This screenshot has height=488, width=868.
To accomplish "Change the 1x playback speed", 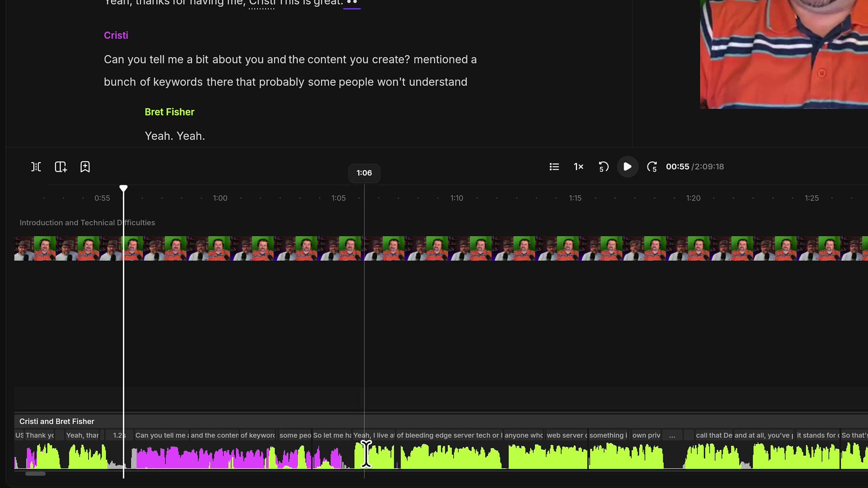I will pyautogui.click(x=579, y=167).
